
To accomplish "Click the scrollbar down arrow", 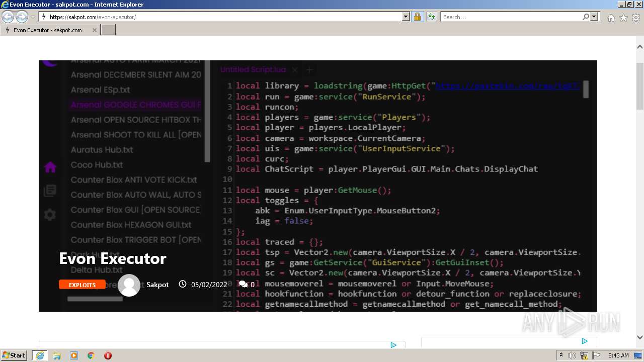I will pyautogui.click(x=640, y=338).
